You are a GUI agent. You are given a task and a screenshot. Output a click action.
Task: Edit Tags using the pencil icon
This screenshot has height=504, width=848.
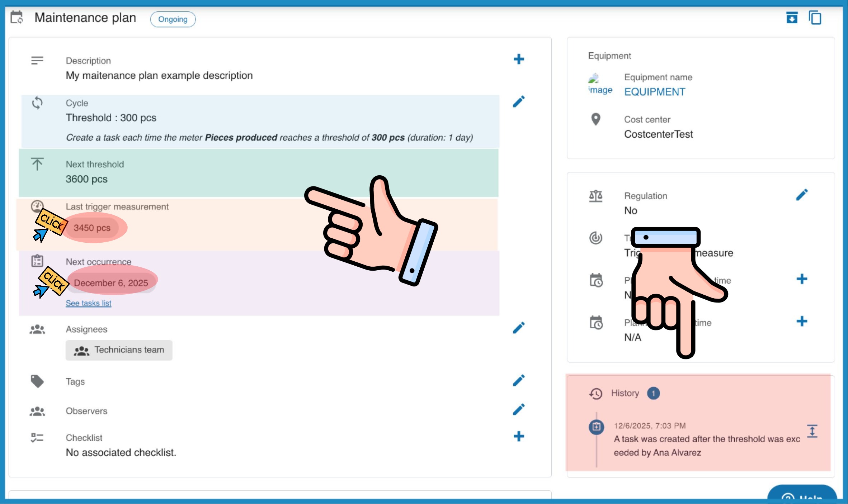click(518, 380)
